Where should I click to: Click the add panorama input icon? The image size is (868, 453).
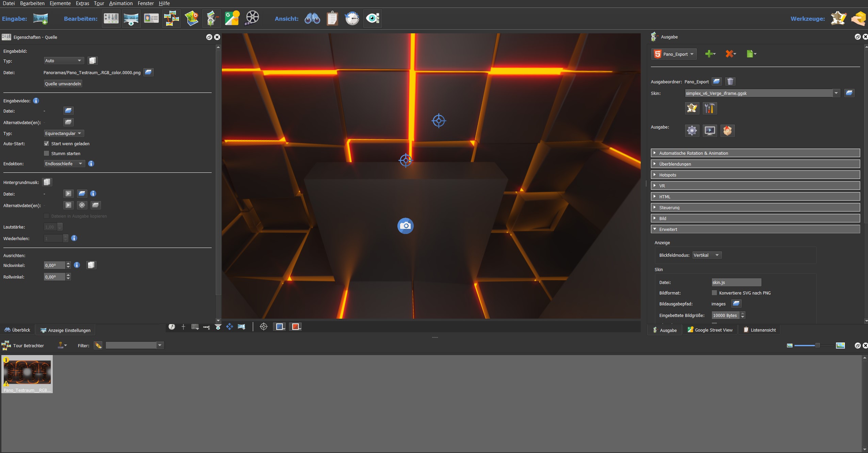[x=40, y=18]
